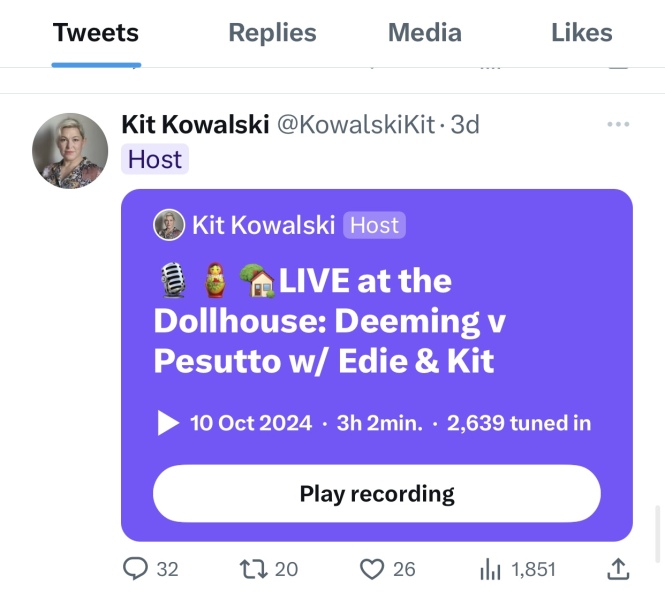The height and width of the screenshot is (600, 665).
Task: View tweet analytics bar chart icon
Action: pos(490,569)
